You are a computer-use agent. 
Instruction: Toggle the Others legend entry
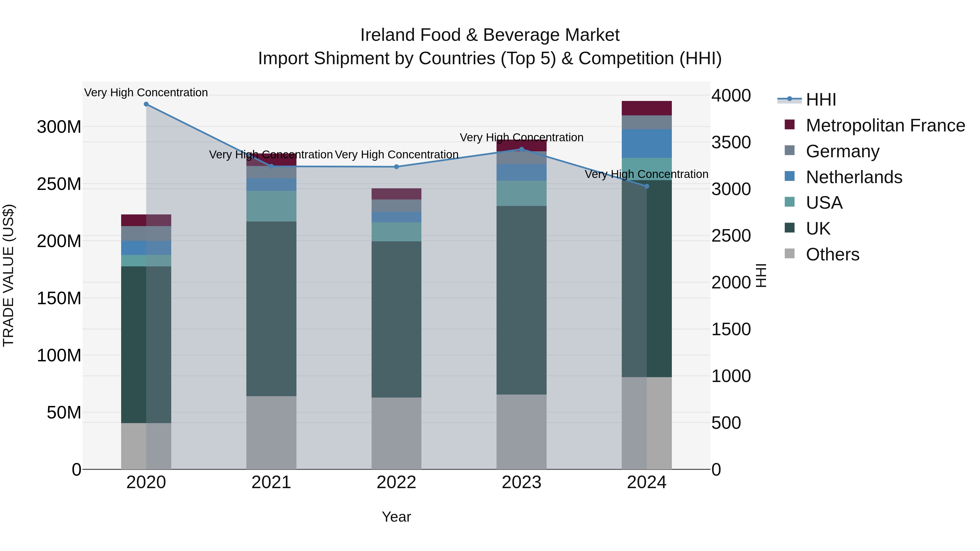[822, 254]
